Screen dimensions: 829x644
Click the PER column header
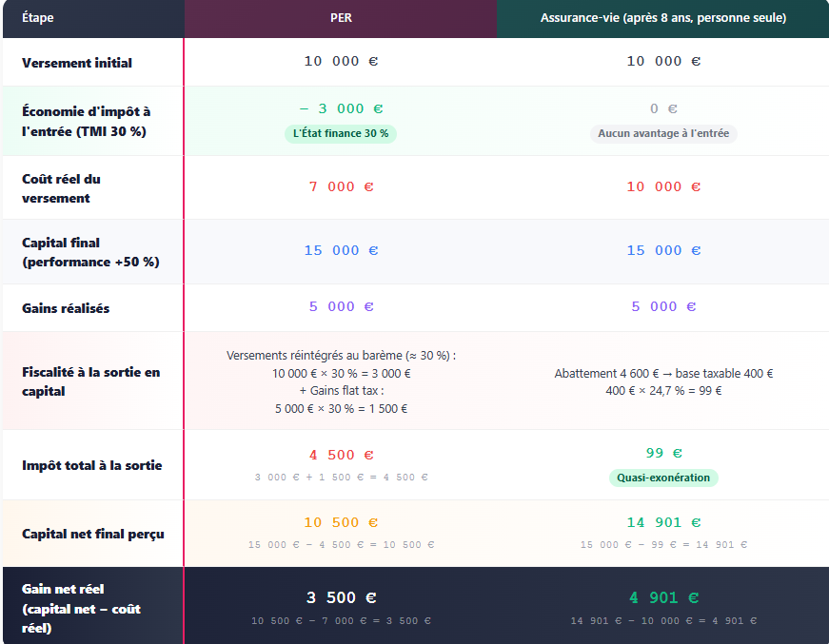(x=341, y=18)
